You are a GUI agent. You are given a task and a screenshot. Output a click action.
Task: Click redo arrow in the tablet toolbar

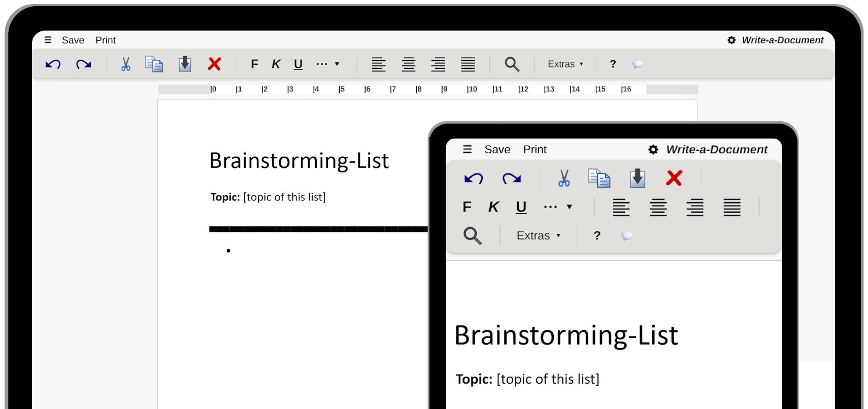coord(511,178)
